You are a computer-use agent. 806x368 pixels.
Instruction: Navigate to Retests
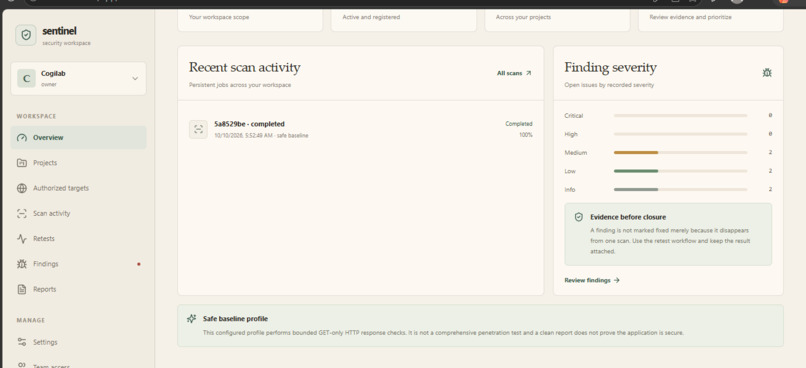(x=78, y=238)
